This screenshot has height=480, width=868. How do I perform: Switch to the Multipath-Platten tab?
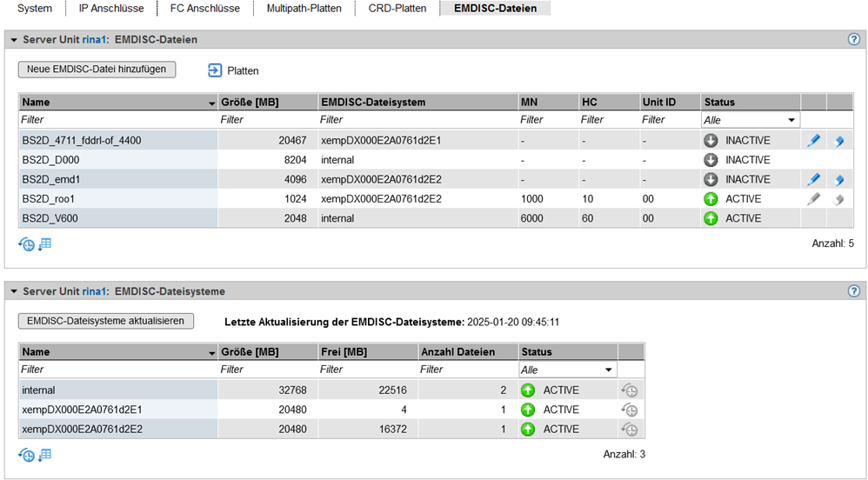(x=304, y=9)
